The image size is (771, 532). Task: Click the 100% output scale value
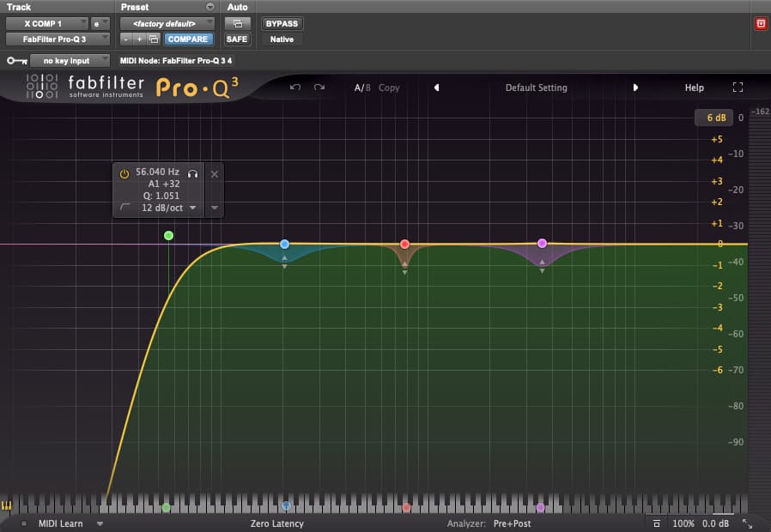(x=683, y=523)
